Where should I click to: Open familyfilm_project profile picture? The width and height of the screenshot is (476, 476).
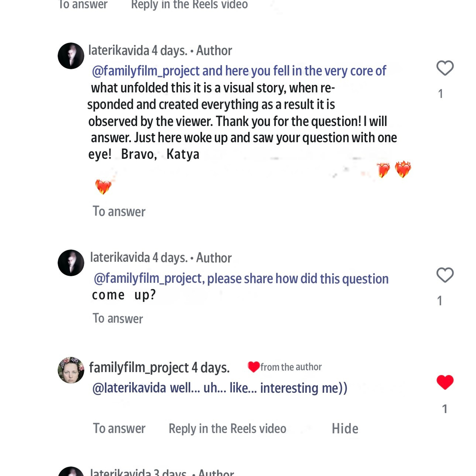71,370
